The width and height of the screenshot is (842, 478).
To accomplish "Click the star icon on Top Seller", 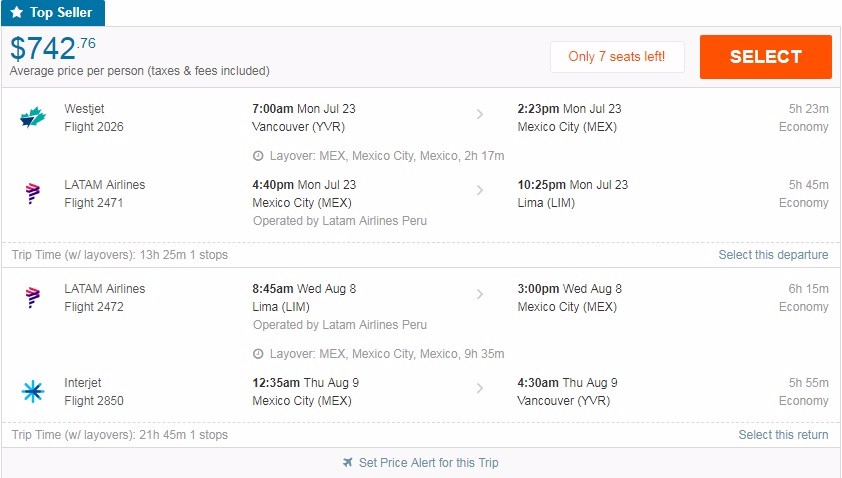I will coord(16,13).
